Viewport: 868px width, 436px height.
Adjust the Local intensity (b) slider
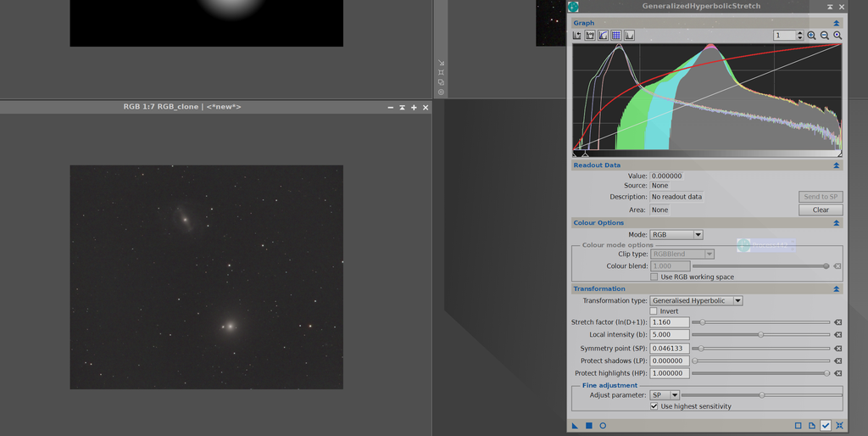(x=761, y=334)
